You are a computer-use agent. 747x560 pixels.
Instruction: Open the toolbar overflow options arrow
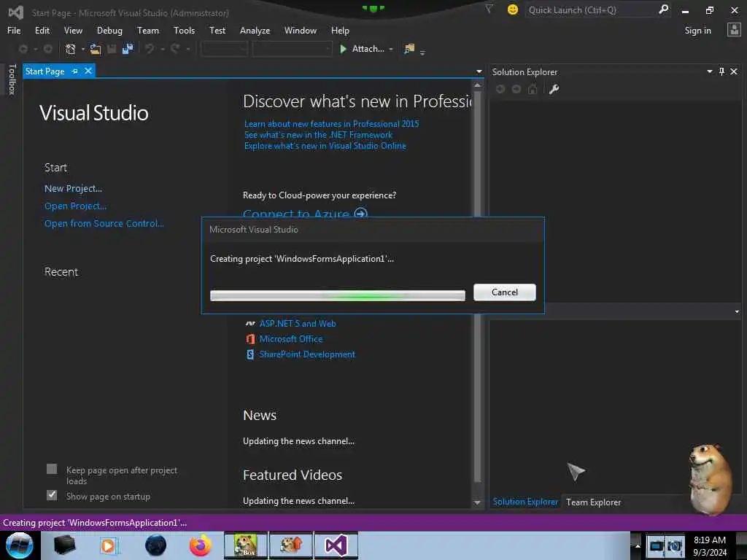pos(422,52)
